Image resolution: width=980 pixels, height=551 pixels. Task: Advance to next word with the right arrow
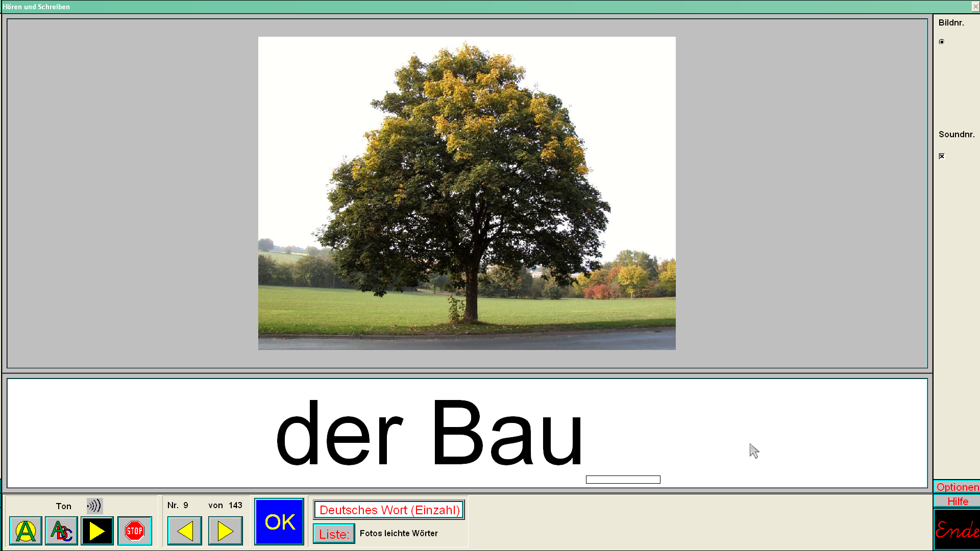click(x=225, y=531)
